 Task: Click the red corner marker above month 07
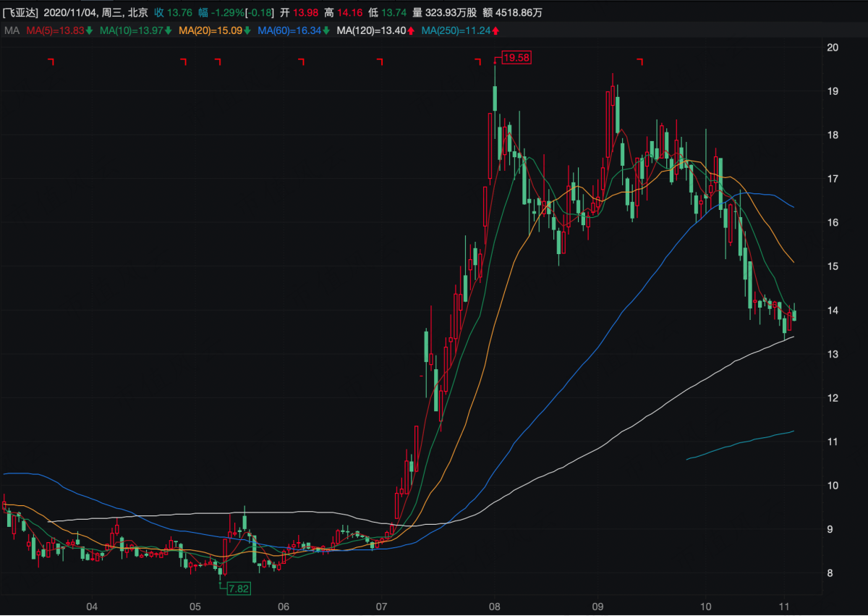(x=380, y=62)
